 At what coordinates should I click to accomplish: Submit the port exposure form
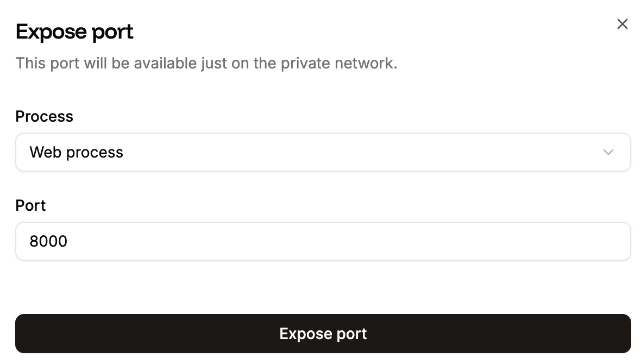(x=323, y=334)
